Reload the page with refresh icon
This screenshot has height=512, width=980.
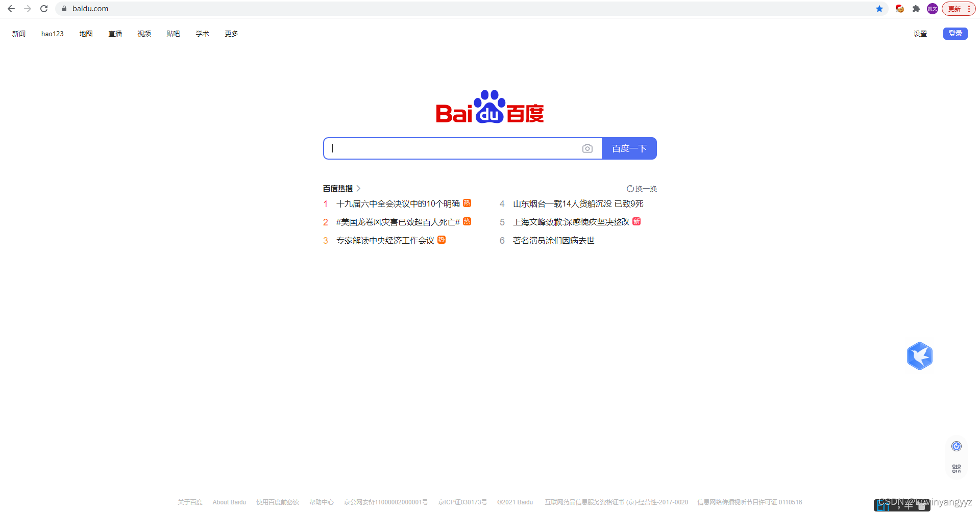coord(44,9)
